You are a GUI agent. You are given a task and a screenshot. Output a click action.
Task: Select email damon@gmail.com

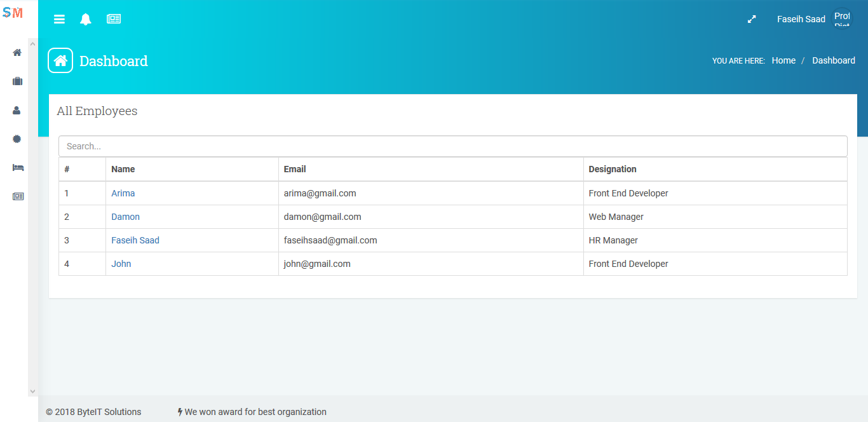click(x=323, y=217)
